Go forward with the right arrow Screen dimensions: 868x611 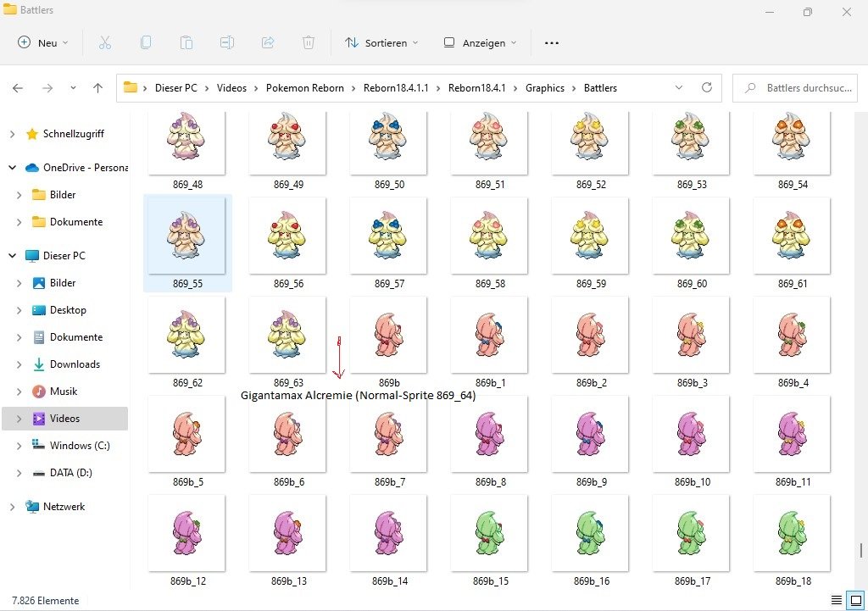point(47,88)
